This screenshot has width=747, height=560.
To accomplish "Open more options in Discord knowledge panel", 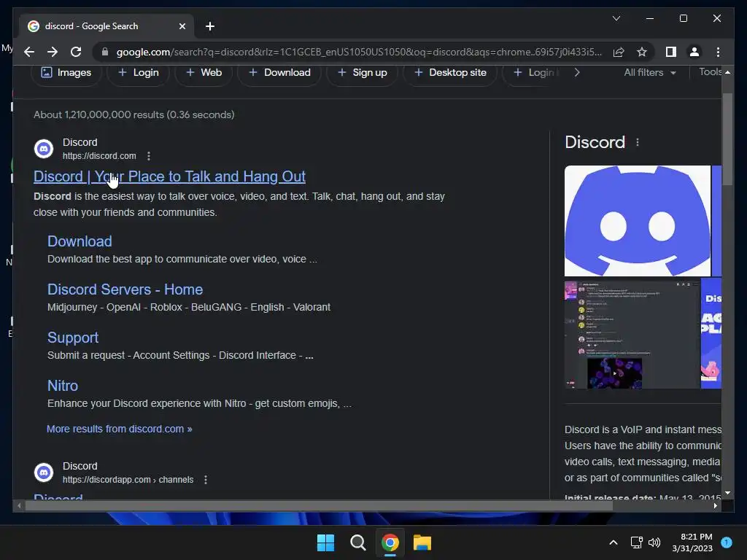I will coord(638,142).
